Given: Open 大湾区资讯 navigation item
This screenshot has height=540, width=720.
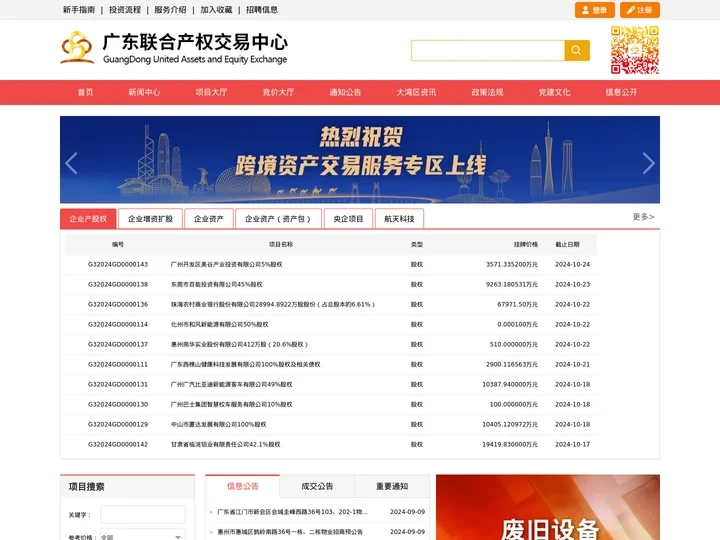Looking at the screenshot, I should (x=416, y=92).
